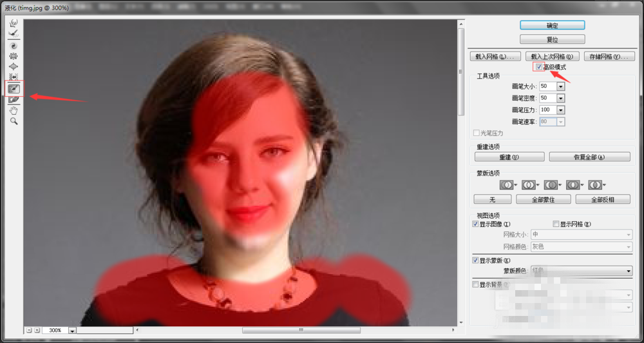Viewport: 644px width, 343px height.
Task: Activate the Freeze Mask tool
Action: 13,88
